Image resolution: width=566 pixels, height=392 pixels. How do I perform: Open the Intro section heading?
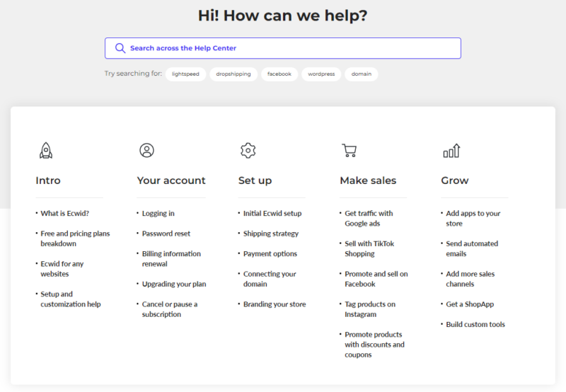point(48,180)
